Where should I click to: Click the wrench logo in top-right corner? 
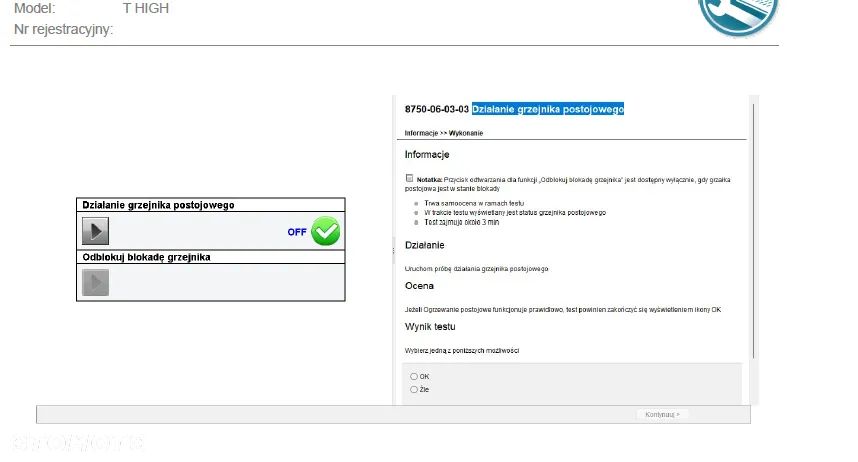click(x=738, y=12)
